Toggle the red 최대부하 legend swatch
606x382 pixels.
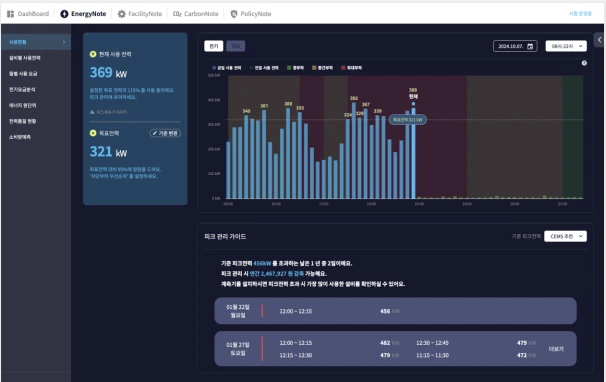343,68
